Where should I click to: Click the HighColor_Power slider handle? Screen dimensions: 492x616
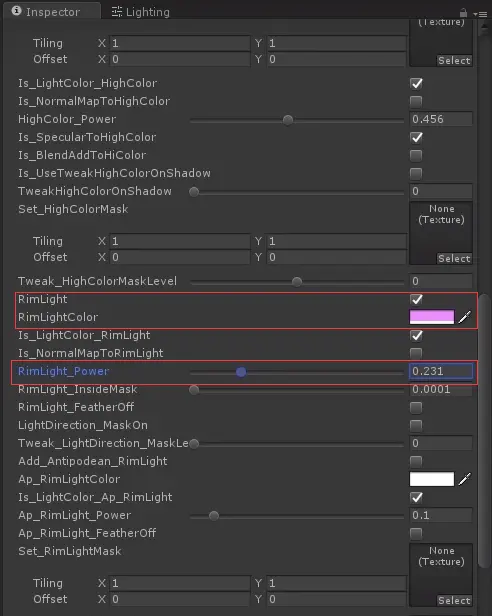click(288, 120)
